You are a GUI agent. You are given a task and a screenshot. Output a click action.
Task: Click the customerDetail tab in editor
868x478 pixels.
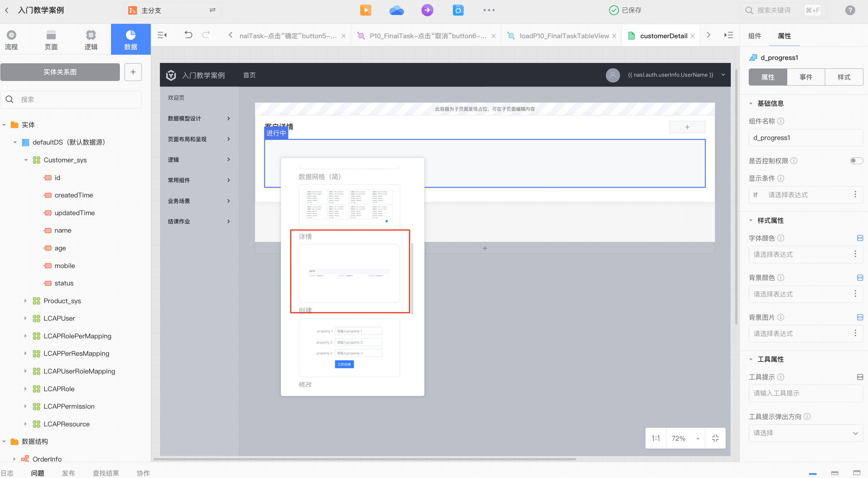[664, 36]
